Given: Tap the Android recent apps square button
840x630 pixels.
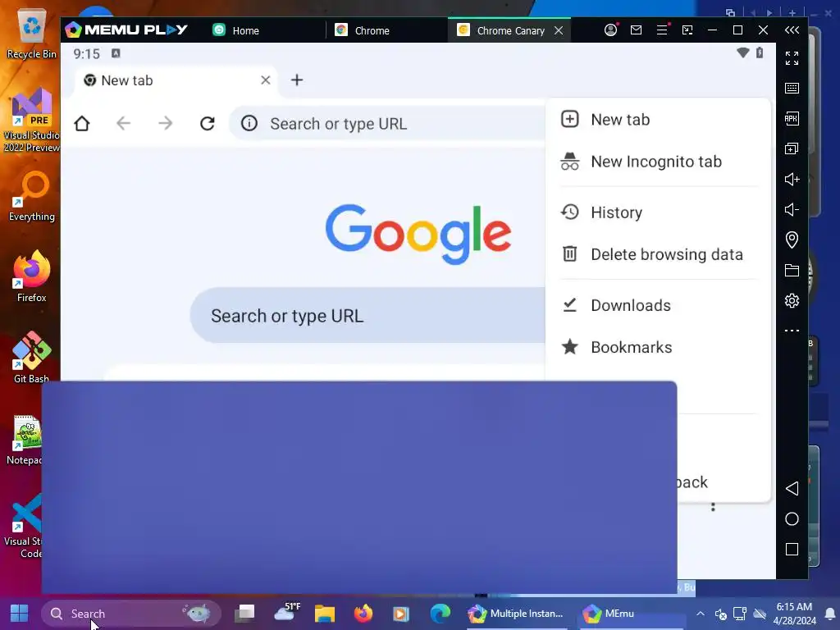Looking at the screenshot, I should [x=792, y=549].
